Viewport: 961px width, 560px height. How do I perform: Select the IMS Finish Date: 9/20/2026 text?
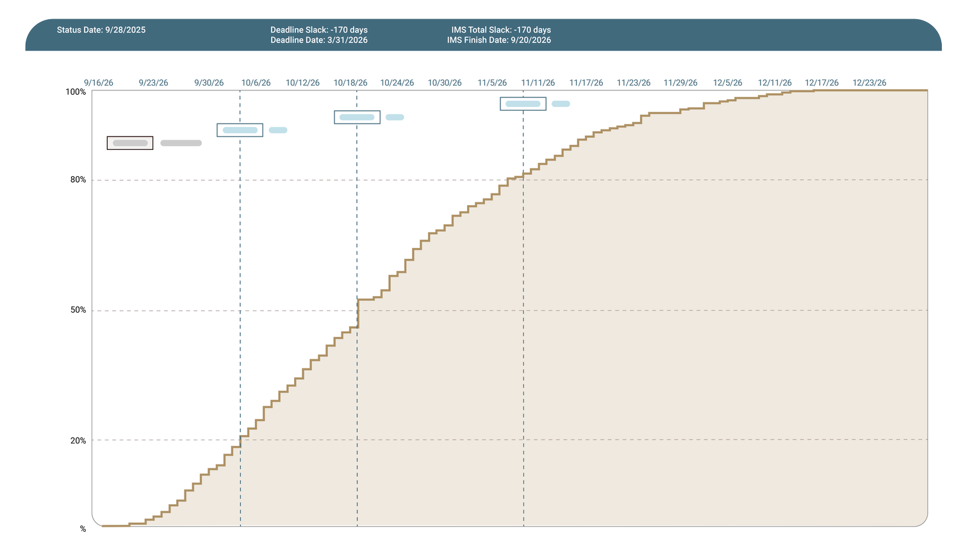pyautogui.click(x=500, y=40)
